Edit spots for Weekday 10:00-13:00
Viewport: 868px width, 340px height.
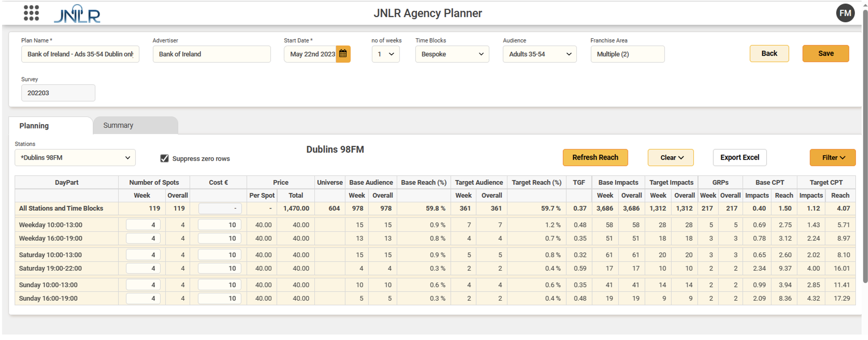[143, 225]
